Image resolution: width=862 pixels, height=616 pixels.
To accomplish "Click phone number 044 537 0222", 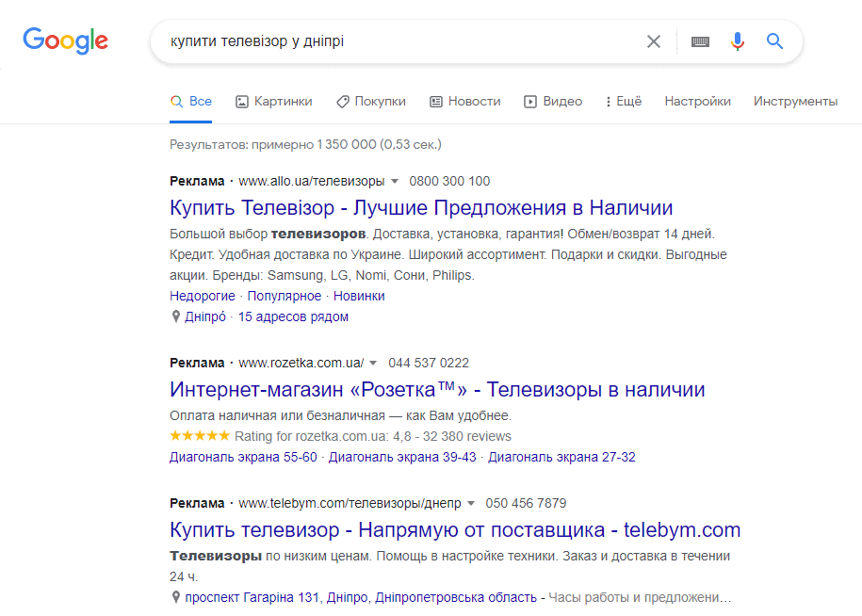I will [429, 364].
